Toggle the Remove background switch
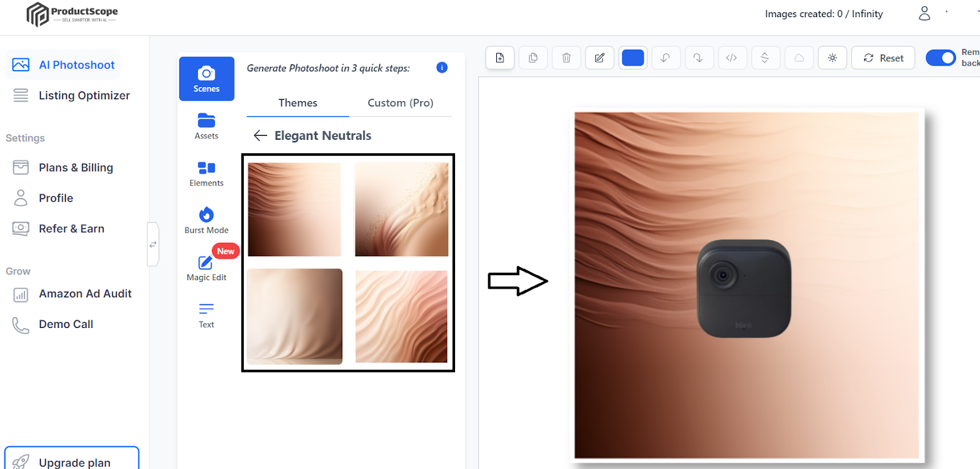This screenshot has width=980, height=469. coord(940,58)
